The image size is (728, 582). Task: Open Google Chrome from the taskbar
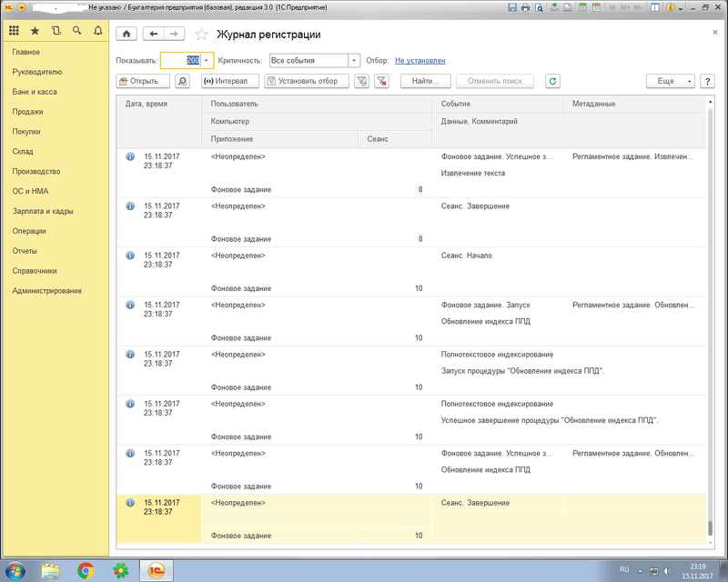pos(86,570)
